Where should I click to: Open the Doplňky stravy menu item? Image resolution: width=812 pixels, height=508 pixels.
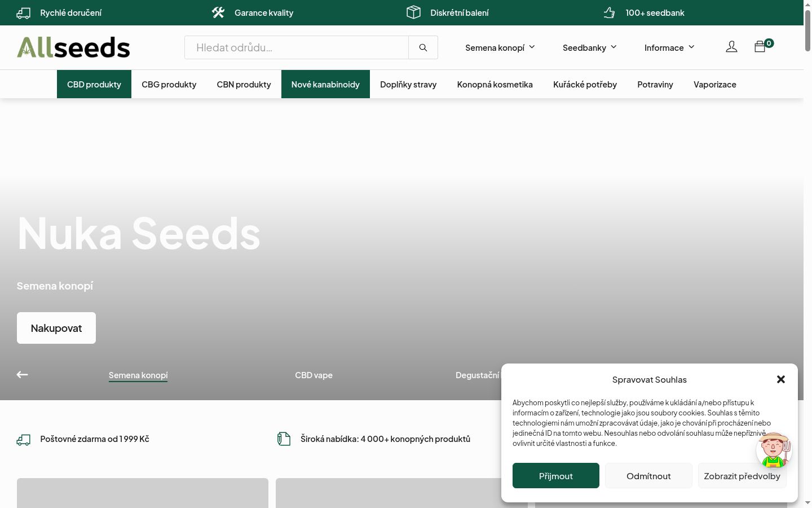(x=408, y=84)
